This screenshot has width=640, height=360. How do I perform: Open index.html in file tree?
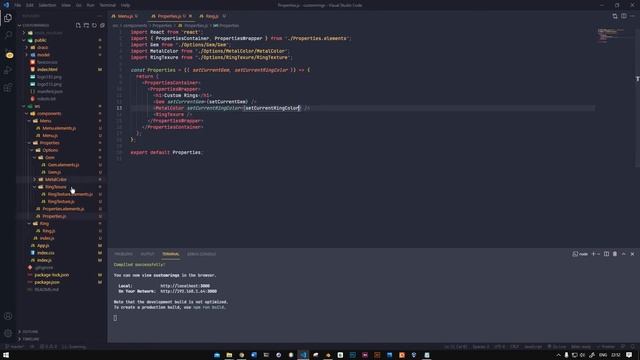[x=47, y=69]
